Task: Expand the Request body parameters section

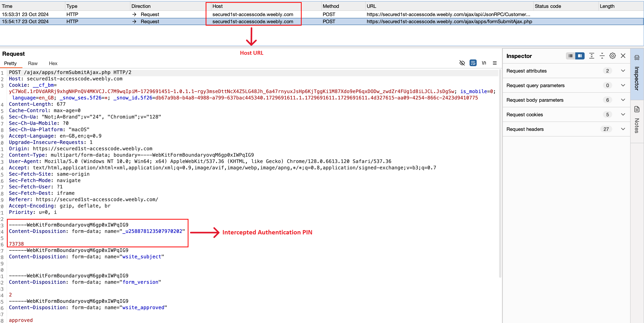Action: pos(623,100)
